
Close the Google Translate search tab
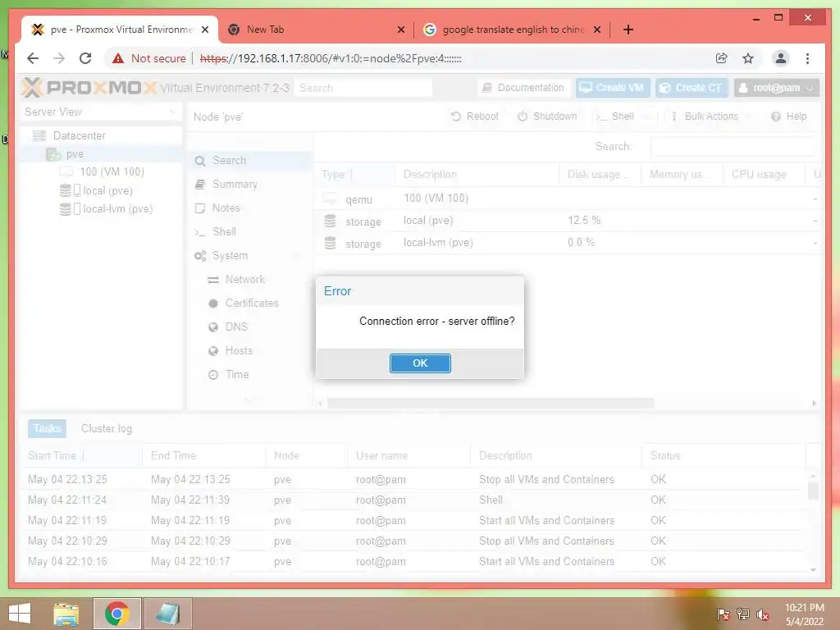click(597, 30)
